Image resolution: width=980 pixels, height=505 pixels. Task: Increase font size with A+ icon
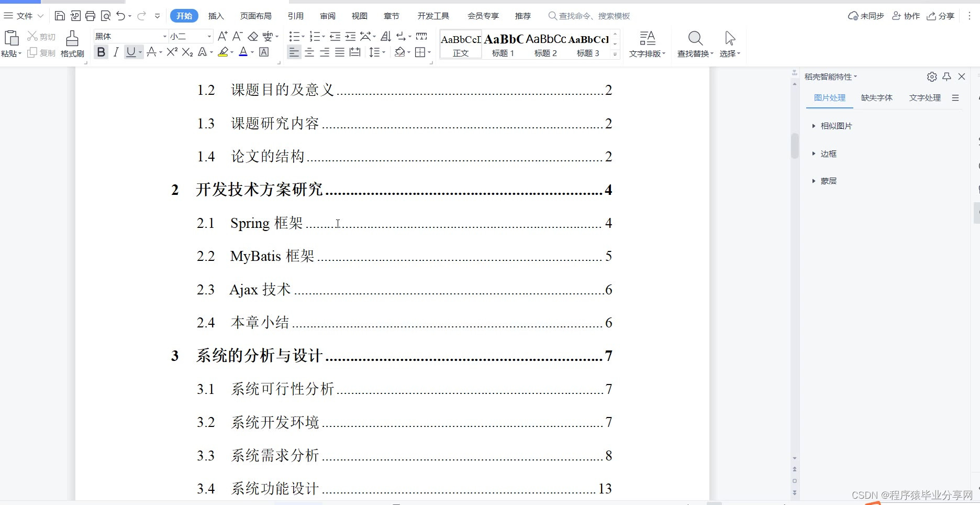click(222, 36)
